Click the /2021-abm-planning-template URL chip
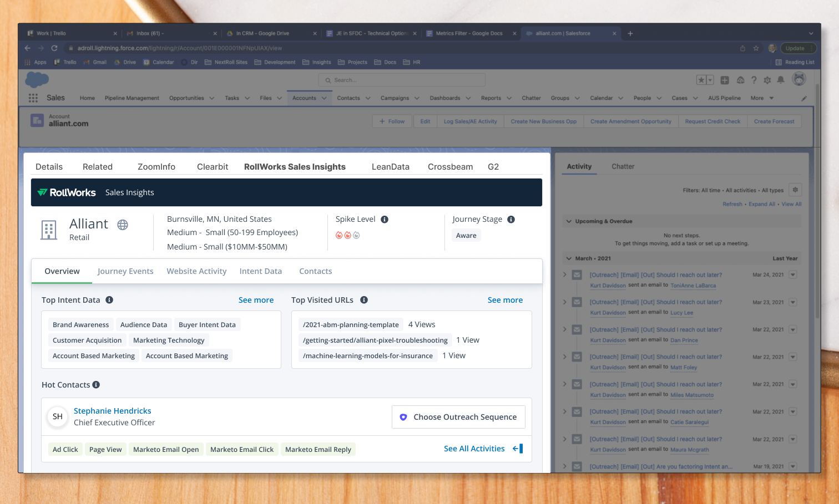839x504 pixels. [x=351, y=325]
